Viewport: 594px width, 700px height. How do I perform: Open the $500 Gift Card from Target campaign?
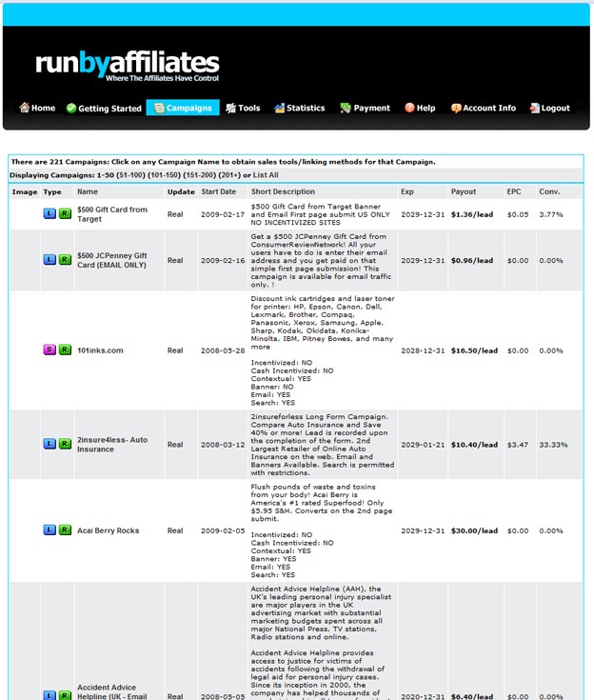pyautogui.click(x=112, y=214)
